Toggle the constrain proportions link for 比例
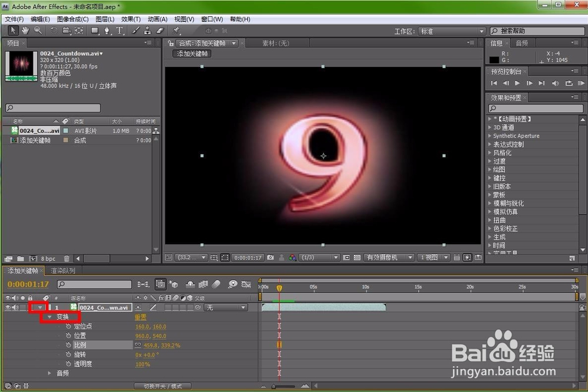The height and width of the screenshot is (392, 588). point(138,345)
